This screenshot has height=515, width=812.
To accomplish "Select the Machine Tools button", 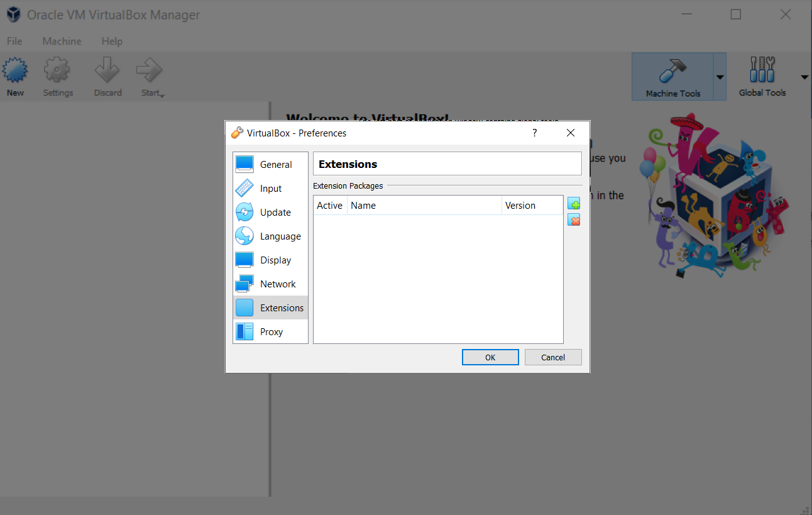I will point(672,77).
